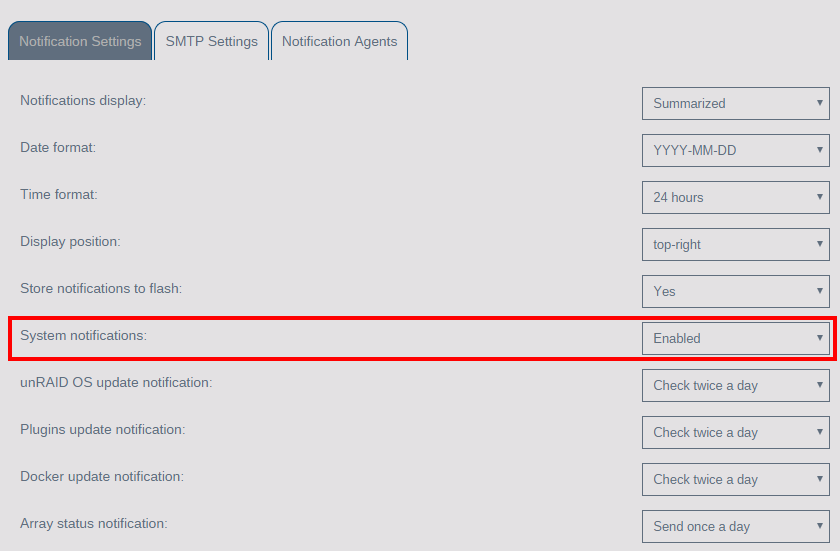The image size is (840, 551).
Task: Open Docker update notification dropdown
Action: click(x=736, y=479)
